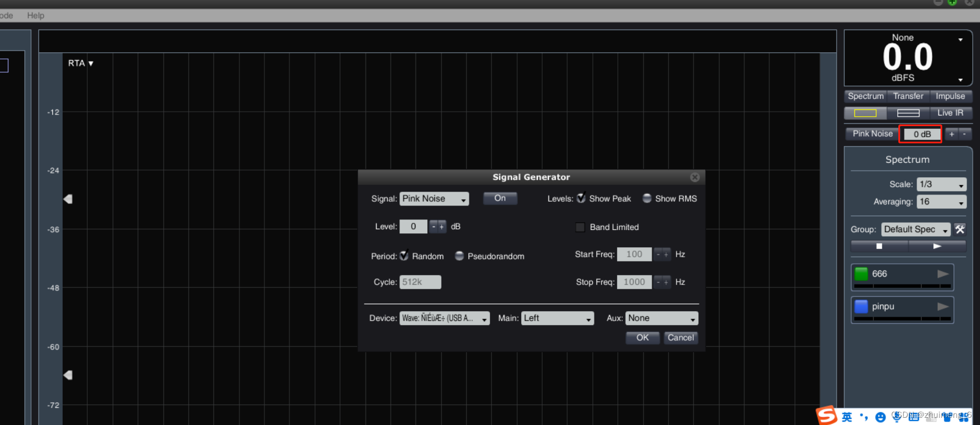
Task: Open Sogou soft keyboard icon
Action: [x=914, y=417]
